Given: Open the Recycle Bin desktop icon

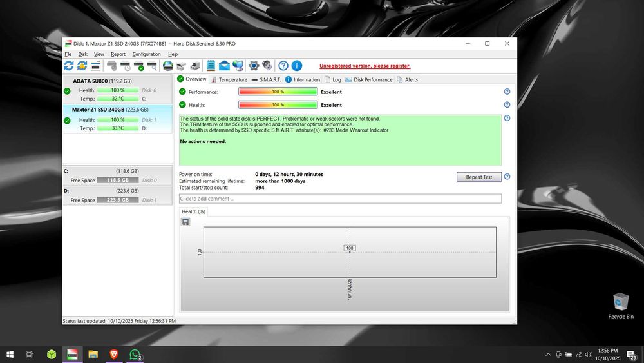Looking at the screenshot, I should click(621, 306).
